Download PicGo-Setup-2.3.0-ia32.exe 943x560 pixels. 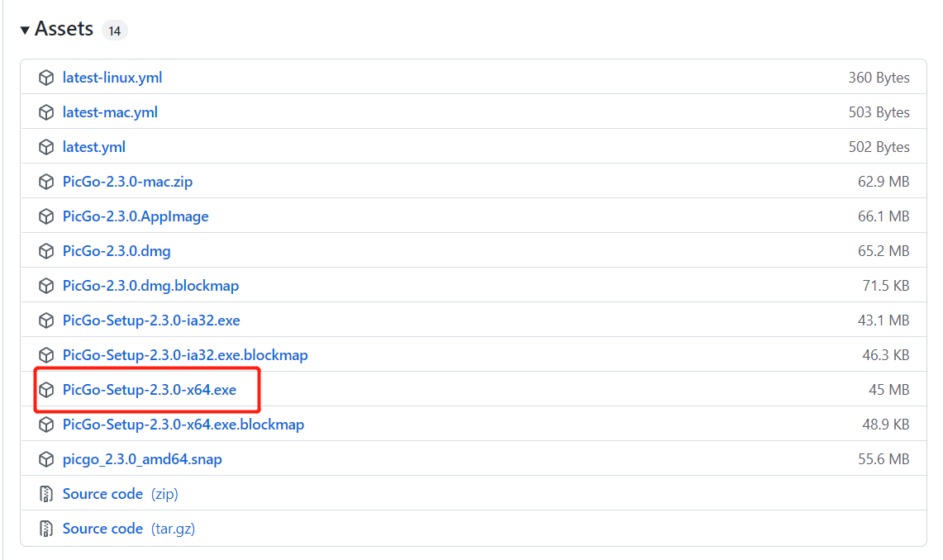pos(151,320)
